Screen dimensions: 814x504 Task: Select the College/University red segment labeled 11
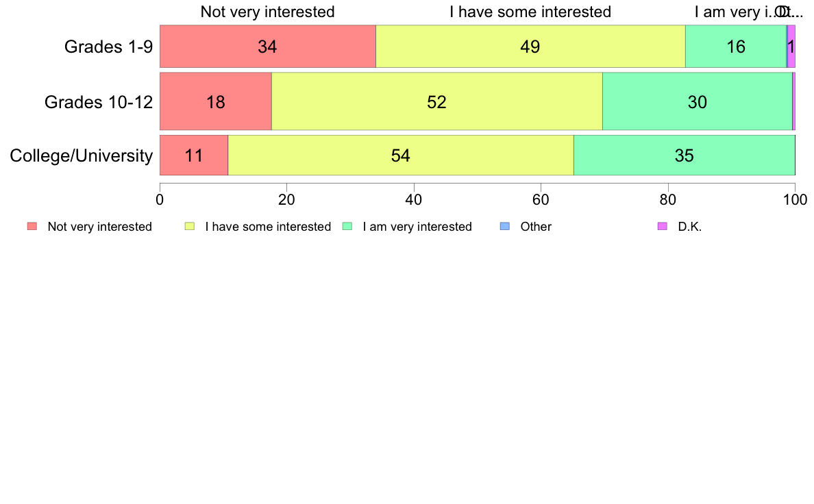(x=194, y=155)
